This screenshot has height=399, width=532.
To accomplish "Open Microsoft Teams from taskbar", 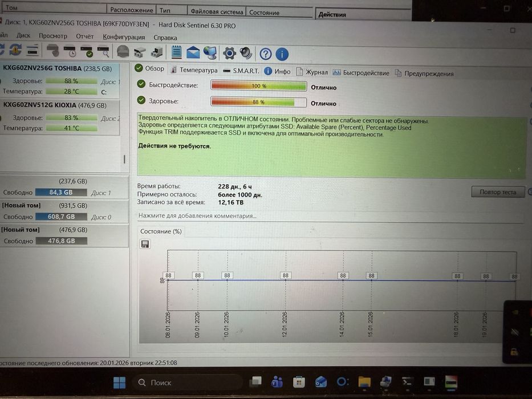I will 277,382.
